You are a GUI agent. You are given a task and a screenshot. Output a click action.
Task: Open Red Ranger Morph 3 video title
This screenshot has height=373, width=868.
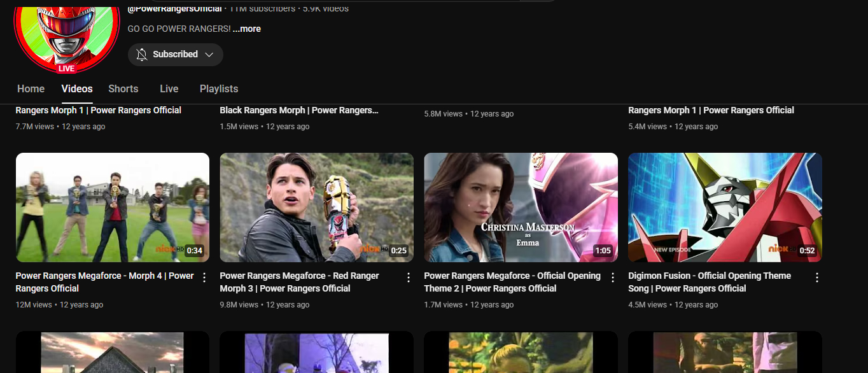tap(299, 282)
